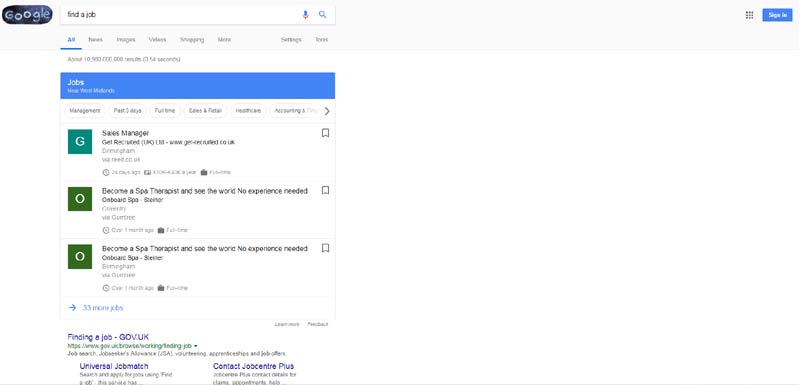Screen dimensions: 800x385
Task: Bookmark the Sales Manager job listing
Action: pyautogui.click(x=326, y=133)
